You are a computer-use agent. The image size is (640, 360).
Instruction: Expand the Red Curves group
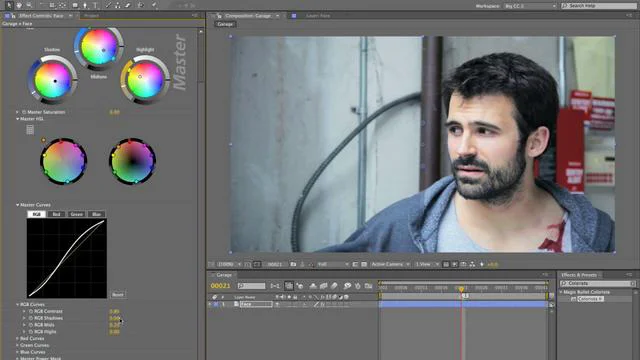(x=18, y=339)
